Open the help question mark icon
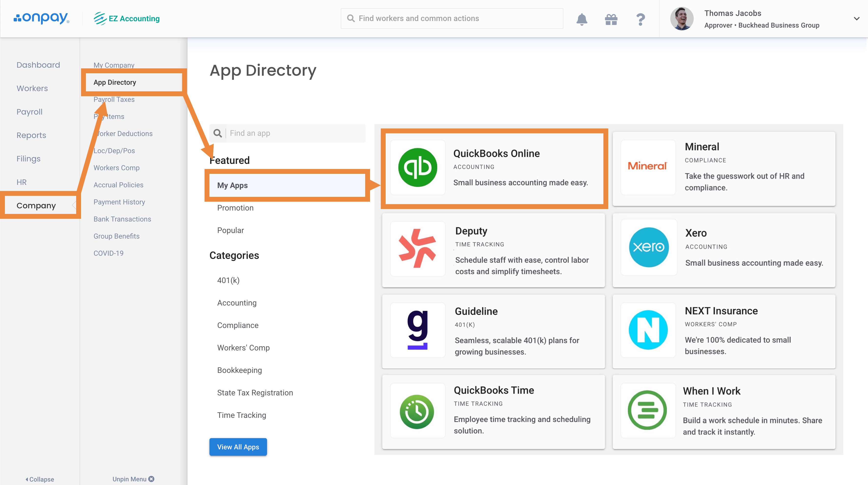 click(641, 19)
